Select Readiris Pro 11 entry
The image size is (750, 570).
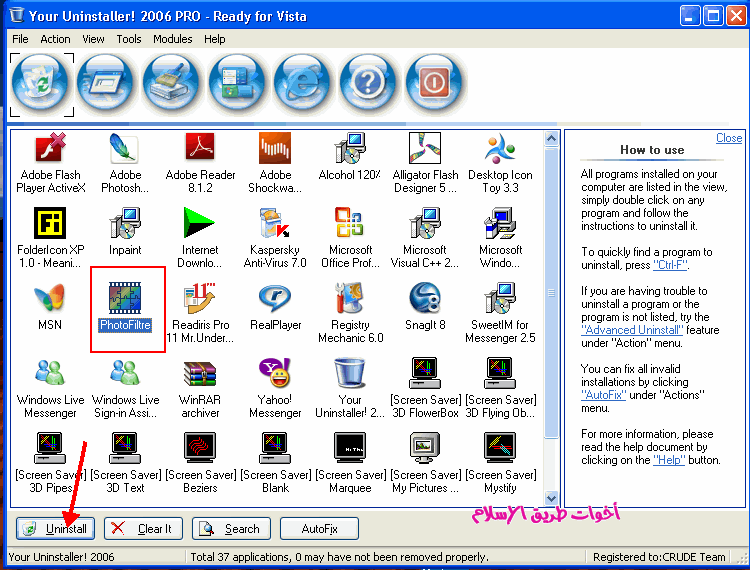point(200,313)
